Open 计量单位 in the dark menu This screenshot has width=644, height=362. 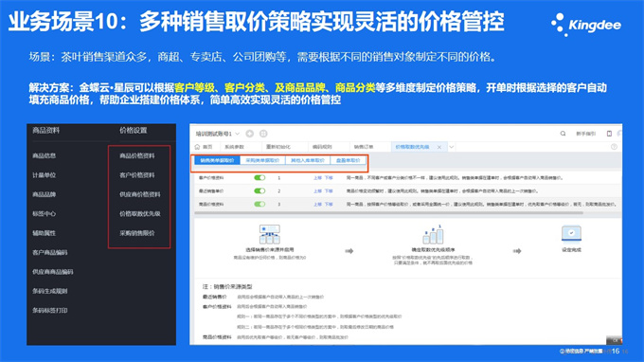(45, 175)
